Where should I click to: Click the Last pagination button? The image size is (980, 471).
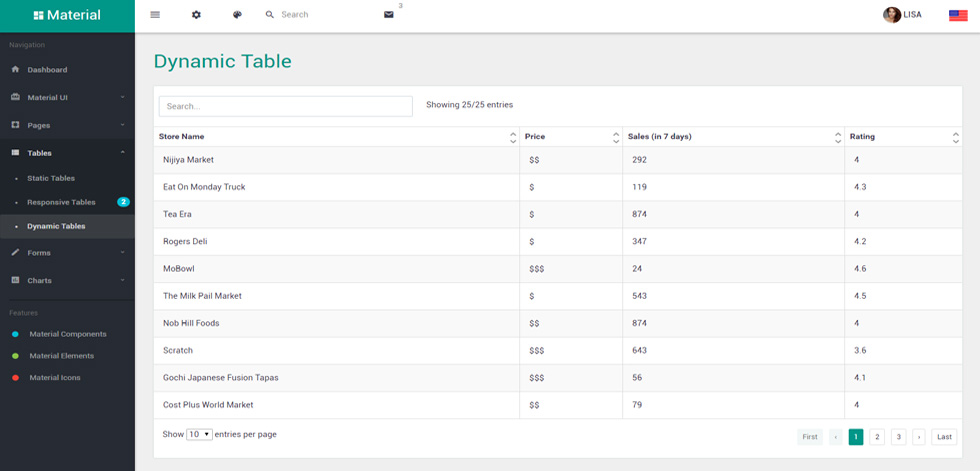click(x=944, y=437)
